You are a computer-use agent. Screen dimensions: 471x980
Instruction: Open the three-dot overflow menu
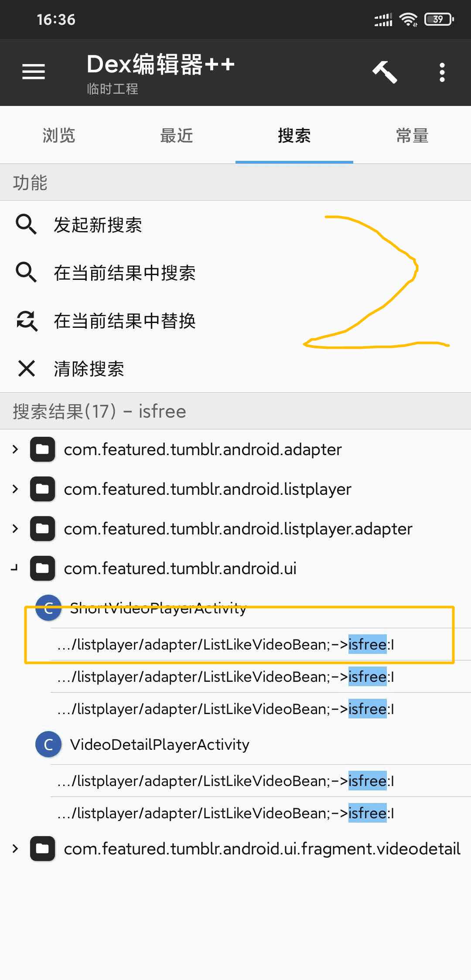[x=442, y=72]
